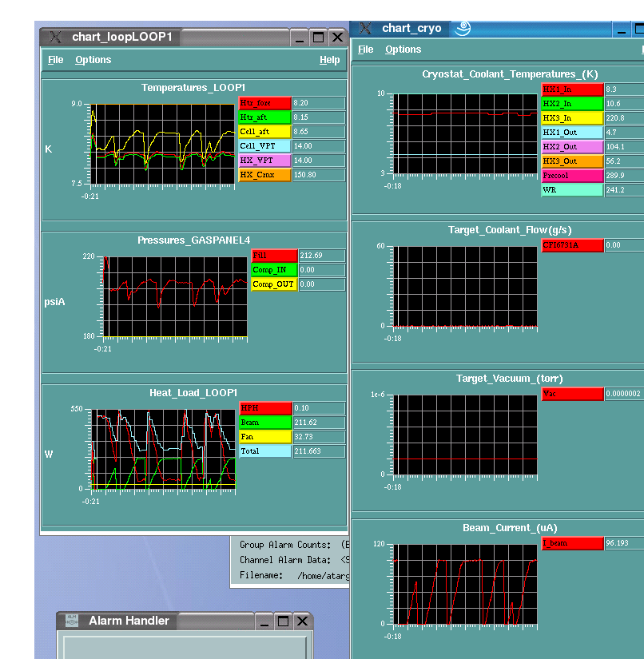Viewport: 644px width, 659px height.
Task: Click the Alarm Handler window ALM icon
Action: [72, 621]
